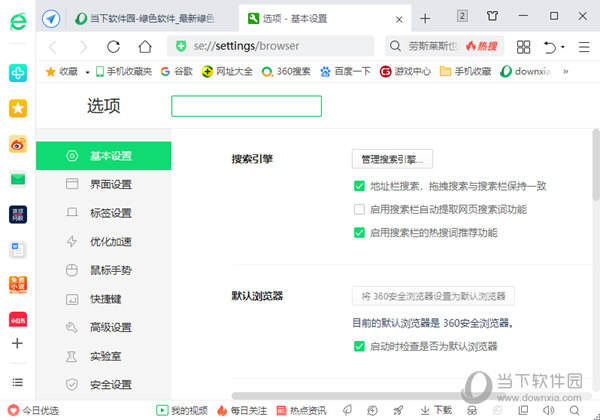Go back to previous page
This screenshot has width=600, height=420.
pyautogui.click(x=52, y=47)
